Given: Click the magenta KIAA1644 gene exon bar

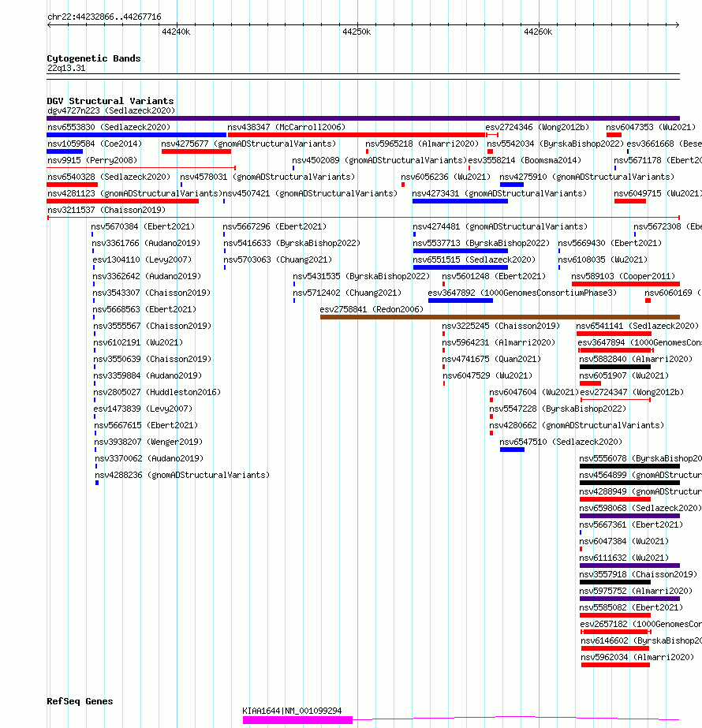Looking at the screenshot, I should 297,720.
